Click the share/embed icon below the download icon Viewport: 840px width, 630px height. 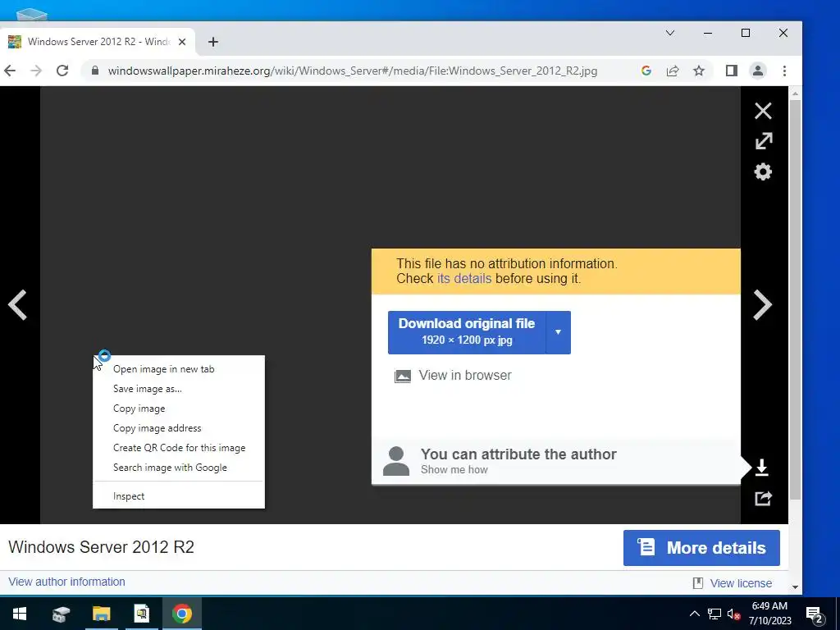[763, 498]
